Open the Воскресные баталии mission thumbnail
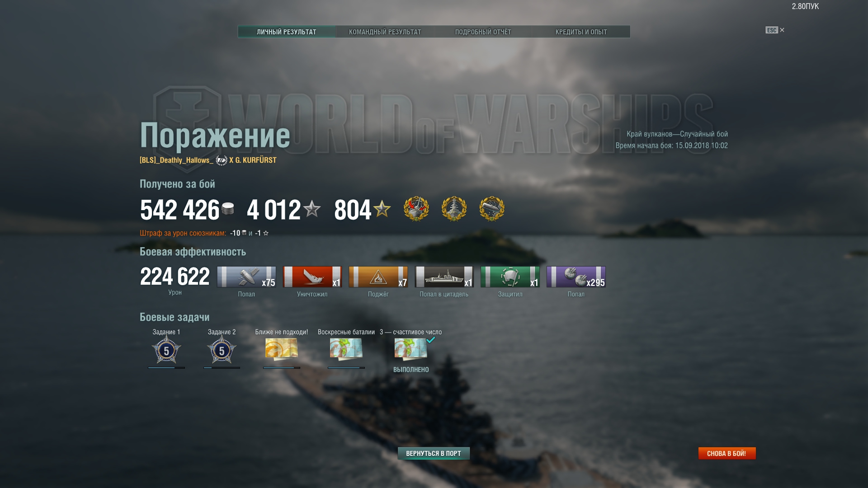Viewport: 868px width, 488px height. 346,349
